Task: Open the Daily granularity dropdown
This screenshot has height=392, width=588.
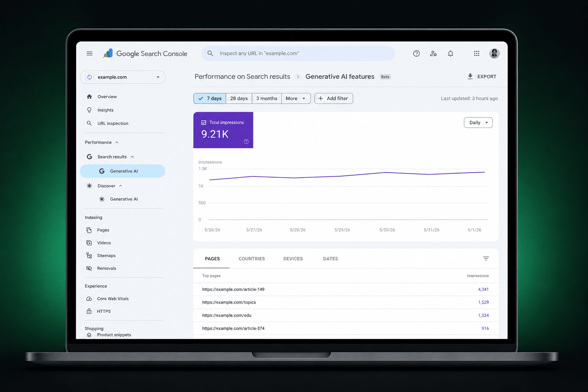Action: pyautogui.click(x=478, y=122)
